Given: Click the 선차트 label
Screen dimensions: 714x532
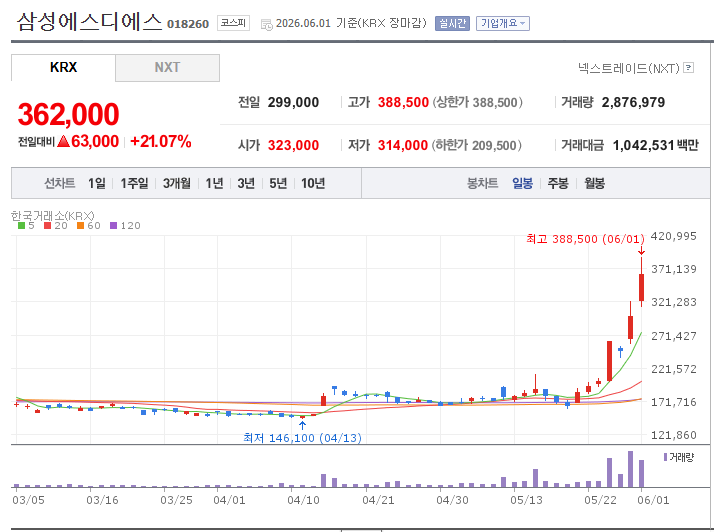Looking at the screenshot, I should pyautogui.click(x=60, y=183).
